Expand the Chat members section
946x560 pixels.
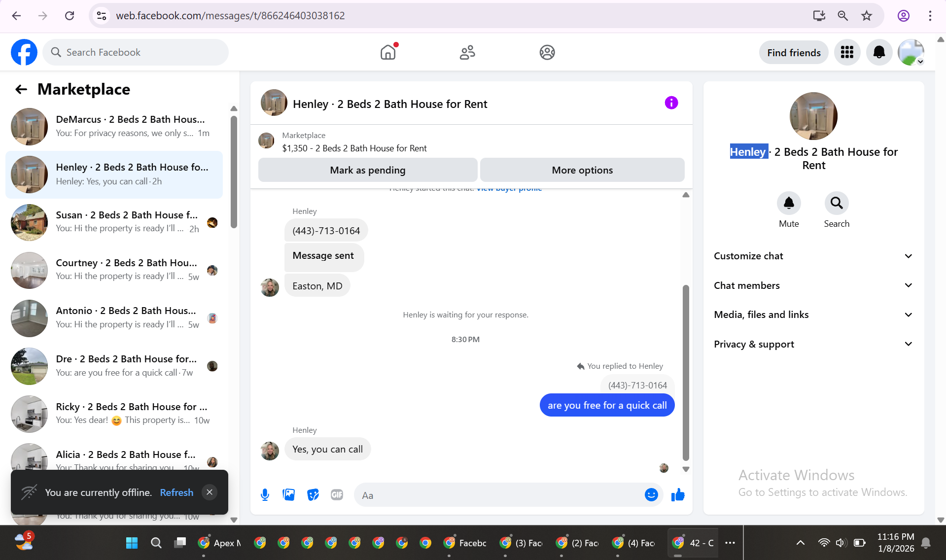[813, 285]
